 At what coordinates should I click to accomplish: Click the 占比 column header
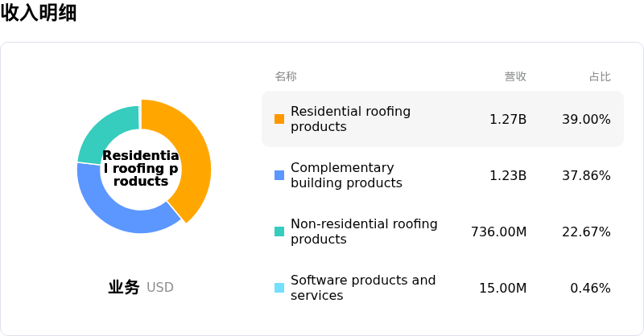[x=600, y=76]
